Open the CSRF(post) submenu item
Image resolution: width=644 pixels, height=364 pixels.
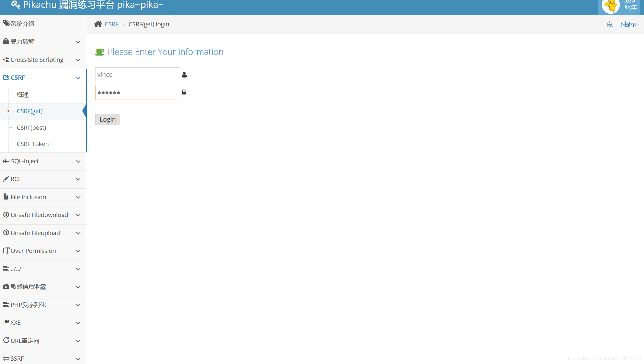point(43,128)
